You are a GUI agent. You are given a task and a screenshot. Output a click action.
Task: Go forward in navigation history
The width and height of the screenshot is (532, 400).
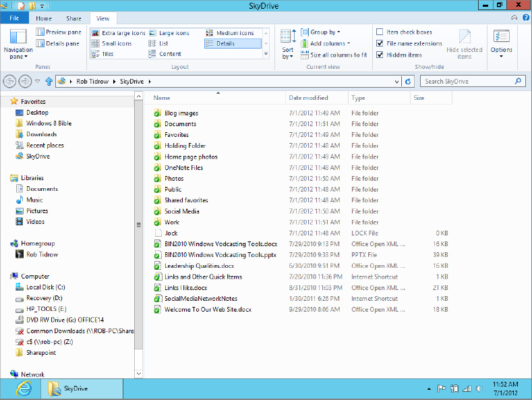25,82
